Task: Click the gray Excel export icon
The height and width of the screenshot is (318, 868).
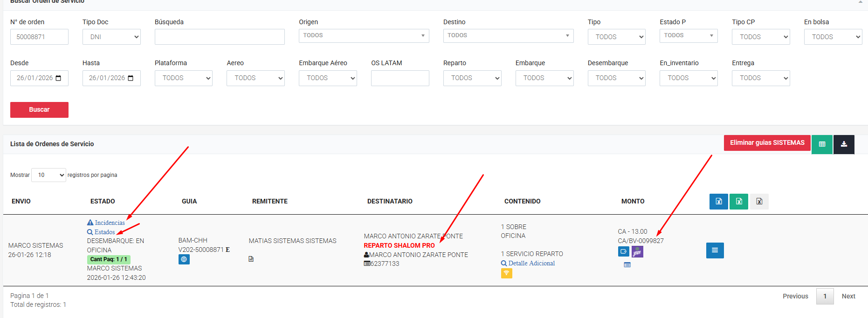Action: coord(759,202)
